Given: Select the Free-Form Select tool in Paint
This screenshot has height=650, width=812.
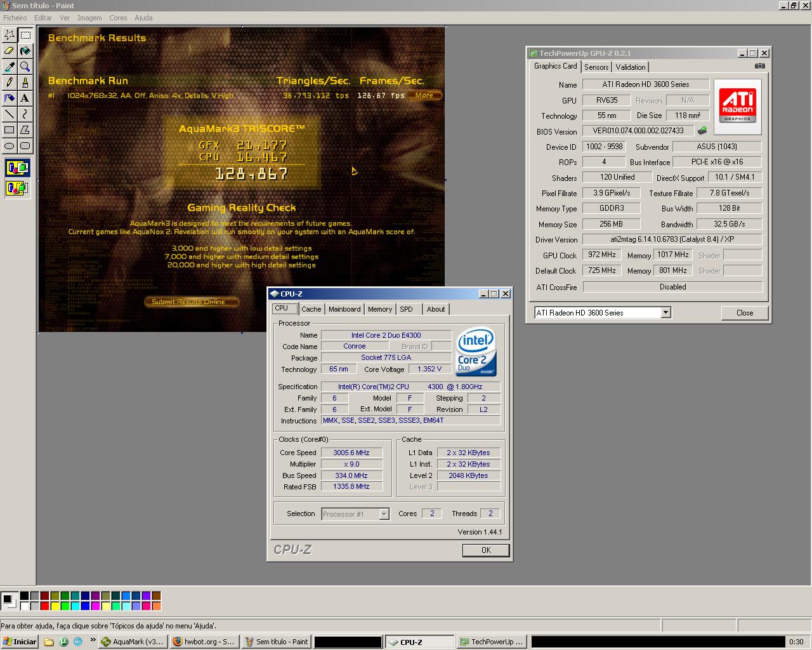Looking at the screenshot, I should pyautogui.click(x=10, y=34).
